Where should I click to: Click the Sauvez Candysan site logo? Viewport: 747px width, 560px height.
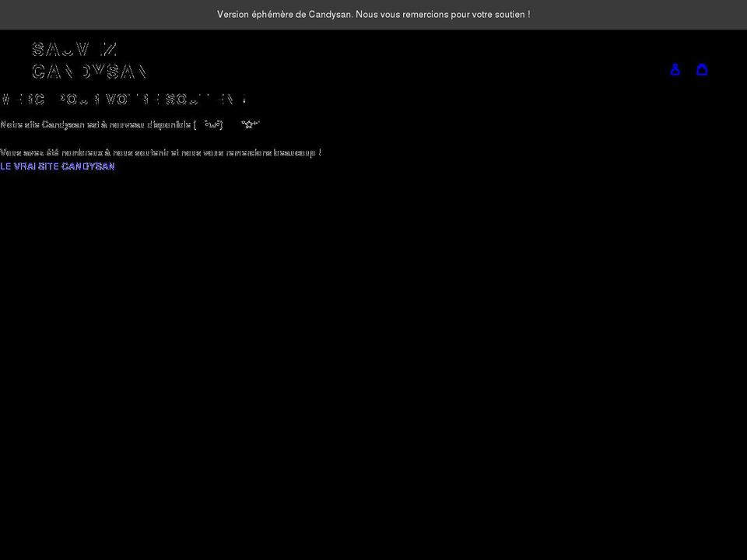89,61
